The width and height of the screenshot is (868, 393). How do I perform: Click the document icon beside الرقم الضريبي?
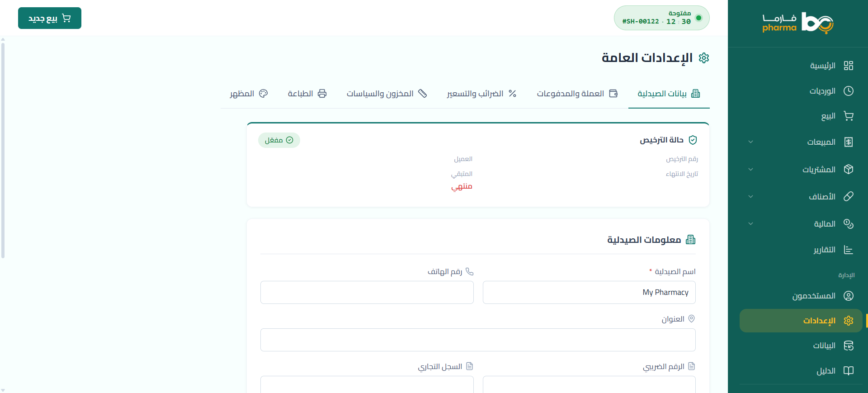(691, 366)
